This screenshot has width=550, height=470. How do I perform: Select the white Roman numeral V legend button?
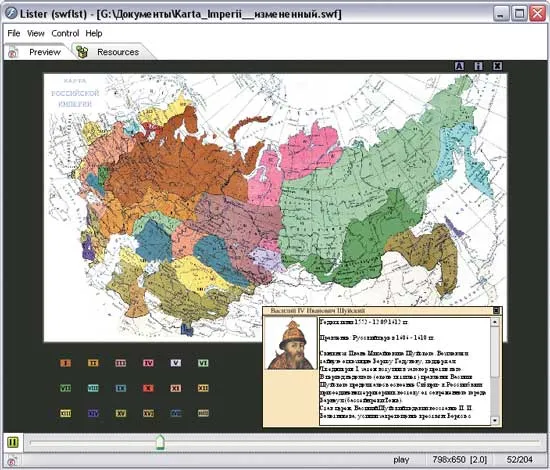176,363
